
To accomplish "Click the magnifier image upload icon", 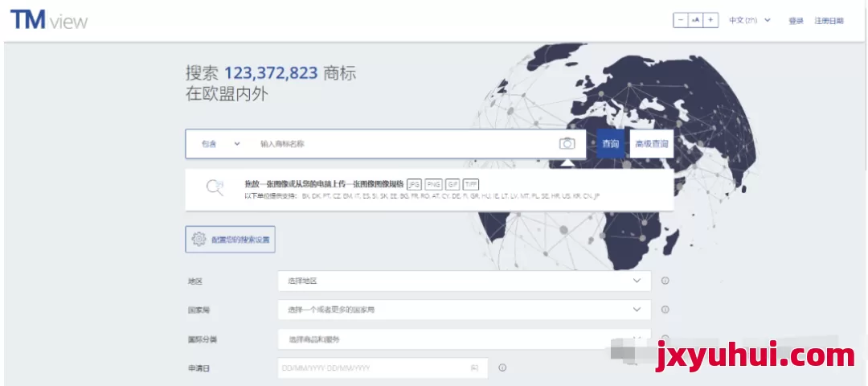I will coord(215,187).
